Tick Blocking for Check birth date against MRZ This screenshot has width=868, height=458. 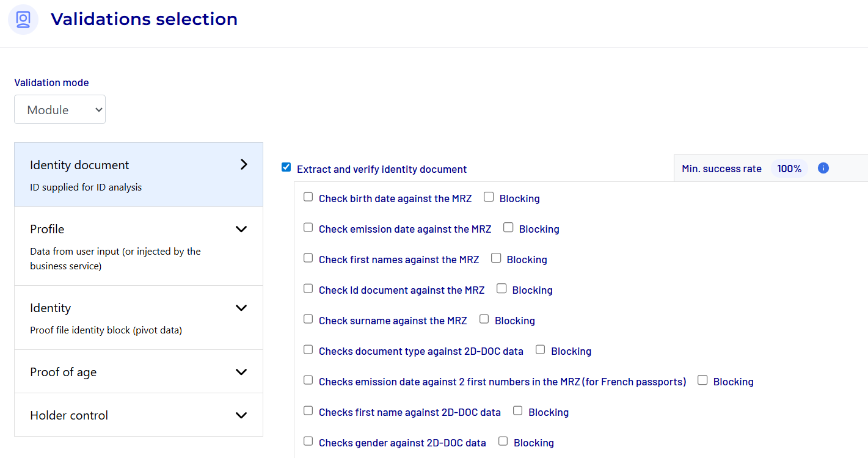click(x=489, y=197)
